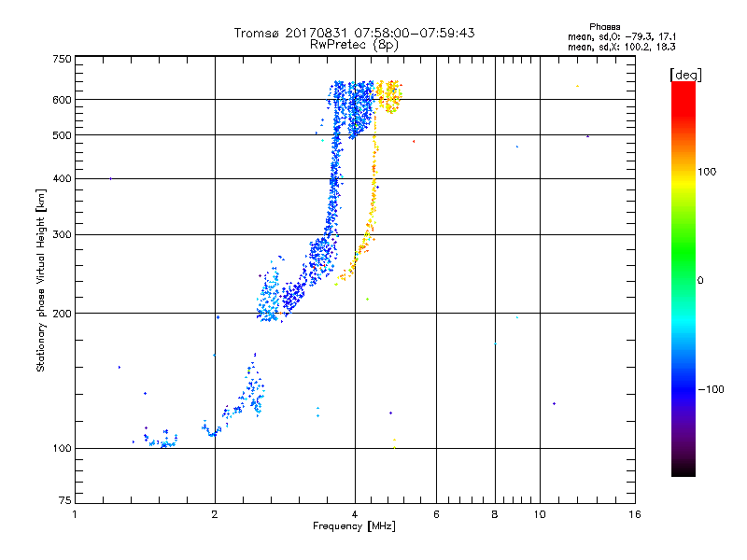Click the rainbow phase color bar

(x=684, y=279)
